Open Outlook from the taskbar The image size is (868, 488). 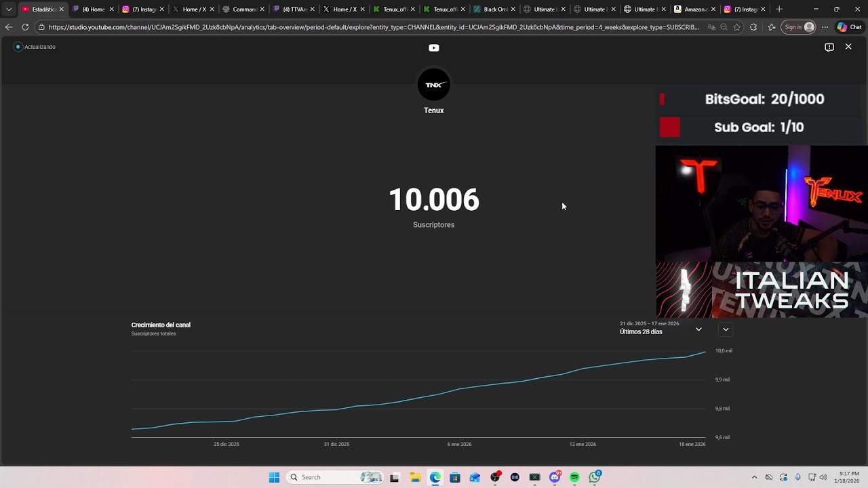pos(475,477)
